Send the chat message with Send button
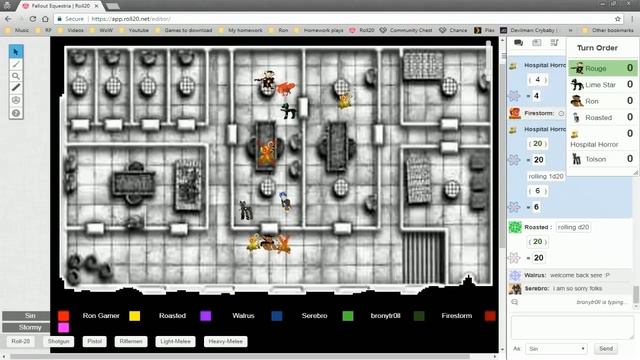The width and height of the screenshot is (640, 360). (x=606, y=349)
